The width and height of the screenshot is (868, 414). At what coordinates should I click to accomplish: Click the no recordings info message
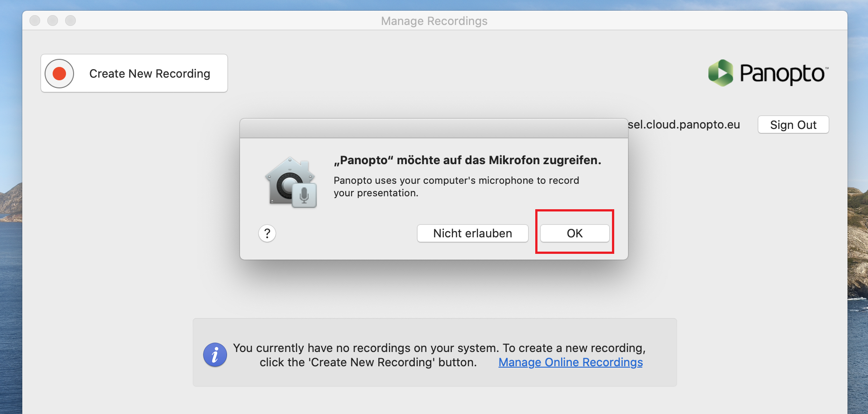[x=439, y=355]
